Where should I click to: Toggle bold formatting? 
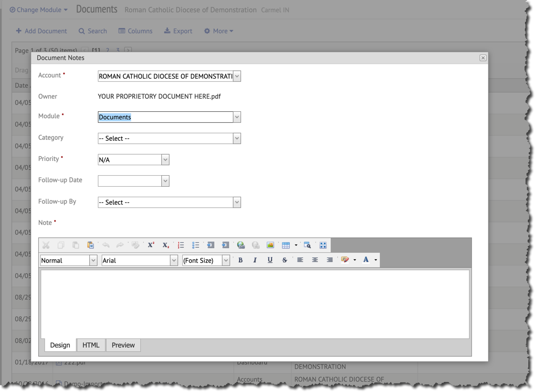[x=241, y=260]
